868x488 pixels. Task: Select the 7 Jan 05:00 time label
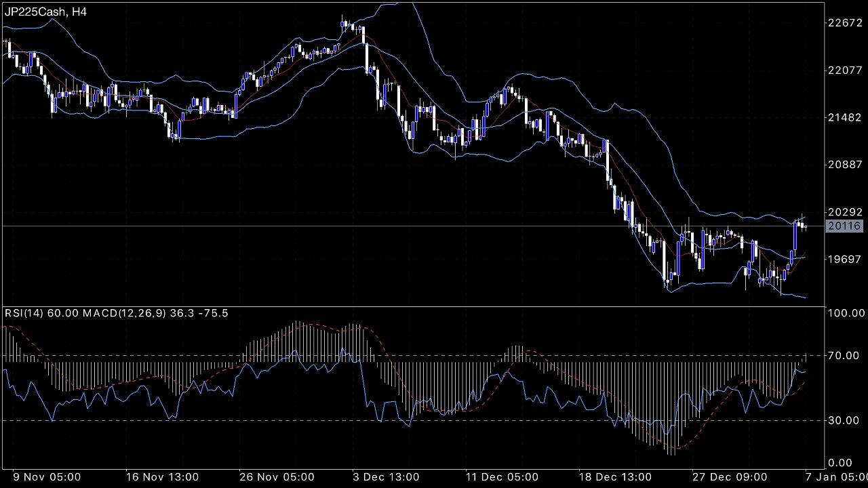coord(836,476)
